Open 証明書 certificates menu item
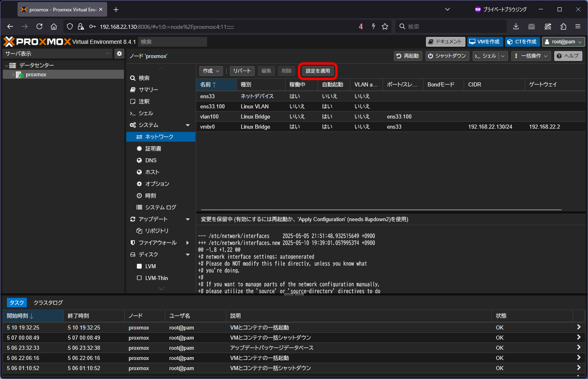 (161, 149)
